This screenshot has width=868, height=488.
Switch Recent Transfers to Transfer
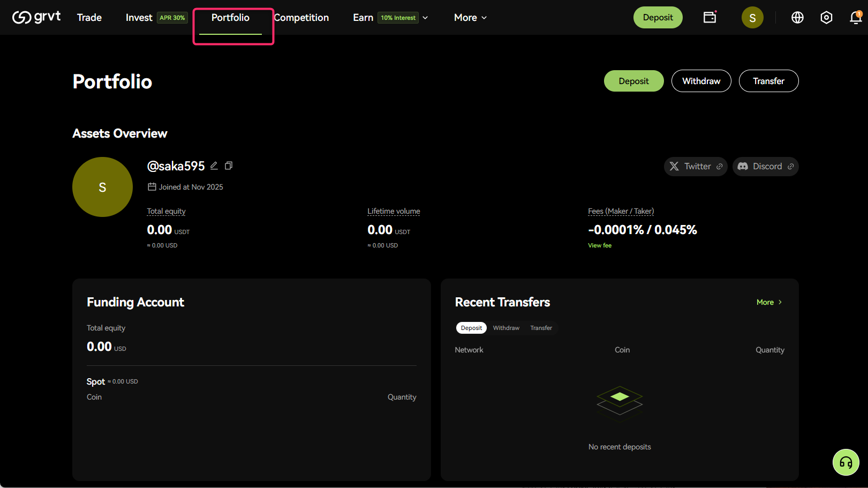(541, 328)
